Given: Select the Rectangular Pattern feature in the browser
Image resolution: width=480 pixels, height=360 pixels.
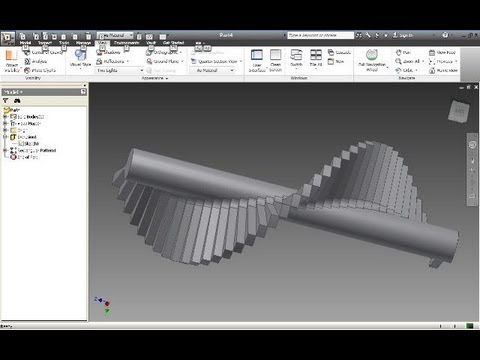Looking at the screenshot, I should pyautogui.click(x=33, y=150).
